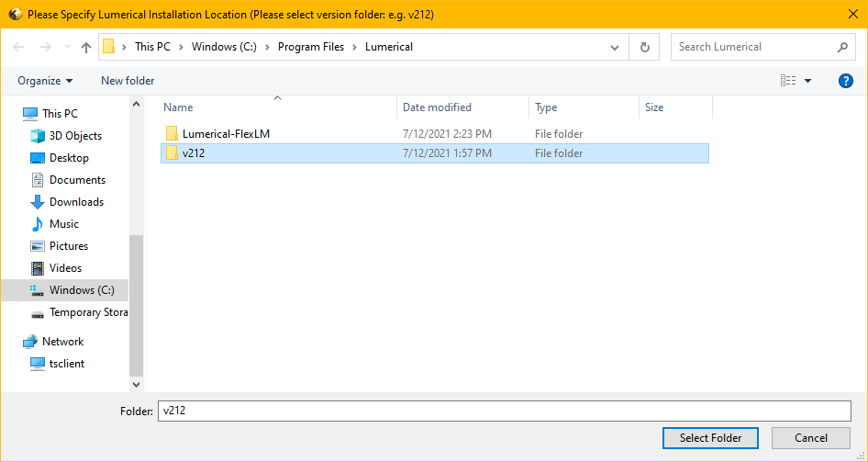Click the Lumerical-FlexLM folder icon
Viewport: 868px width, 462px height.
(172, 133)
